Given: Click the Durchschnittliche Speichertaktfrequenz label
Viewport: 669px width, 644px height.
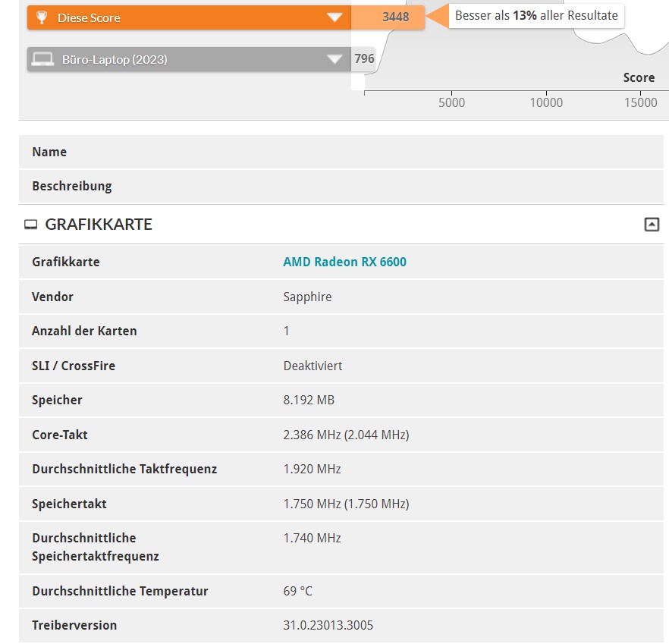Looking at the screenshot, I should (96, 547).
